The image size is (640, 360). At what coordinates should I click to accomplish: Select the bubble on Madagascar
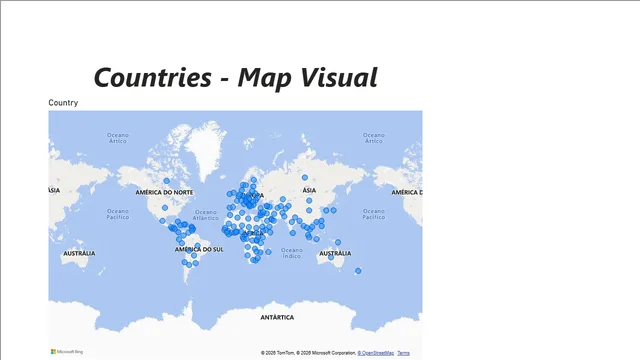click(268, 252)
